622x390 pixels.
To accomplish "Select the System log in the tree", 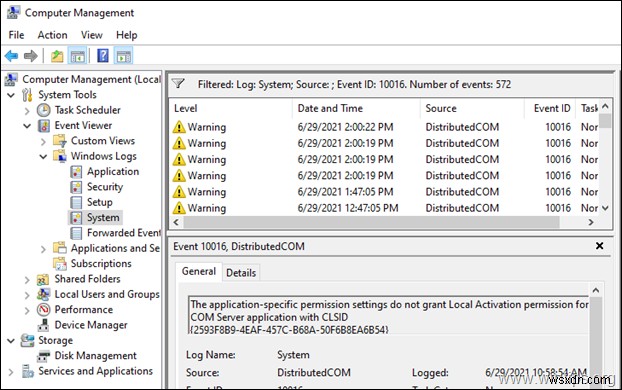I will coord(95,218).
